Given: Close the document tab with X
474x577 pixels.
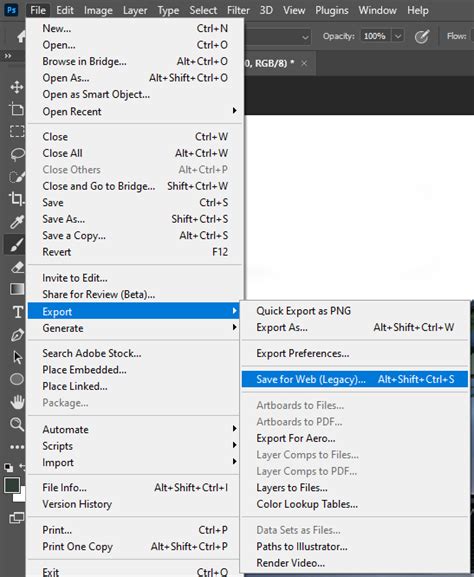Looking at the screenshot, I should (304, 63).
